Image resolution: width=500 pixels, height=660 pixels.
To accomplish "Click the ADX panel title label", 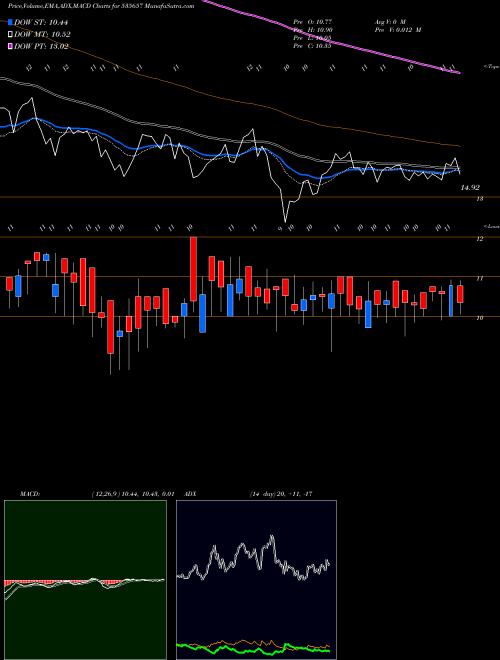I will 190,494.
